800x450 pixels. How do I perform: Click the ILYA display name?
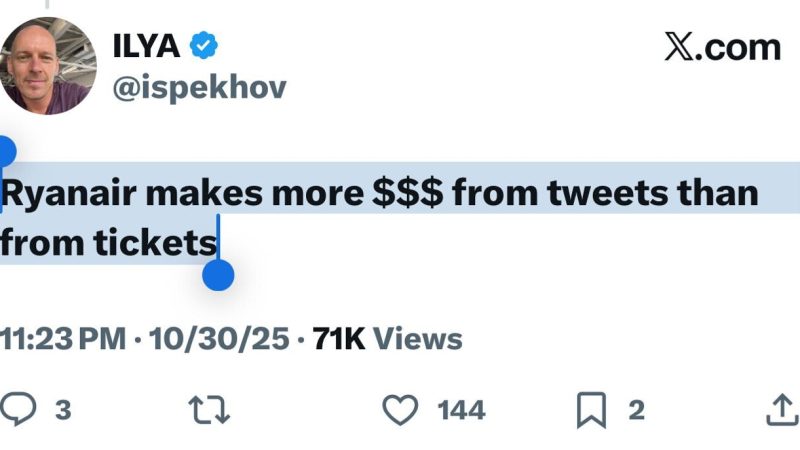click(146, 45)
